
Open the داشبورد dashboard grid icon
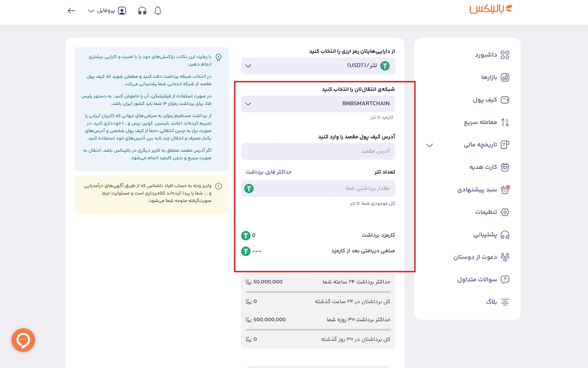pos(504,54)
